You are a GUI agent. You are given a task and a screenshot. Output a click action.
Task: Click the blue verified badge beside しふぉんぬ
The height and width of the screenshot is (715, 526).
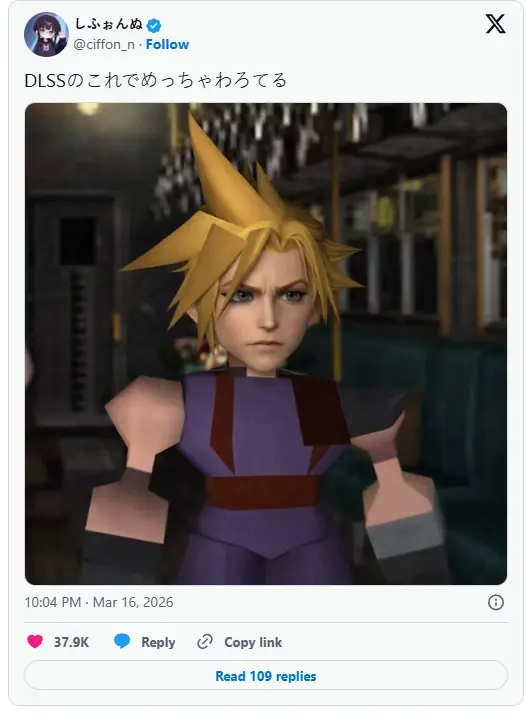[154, 26]
